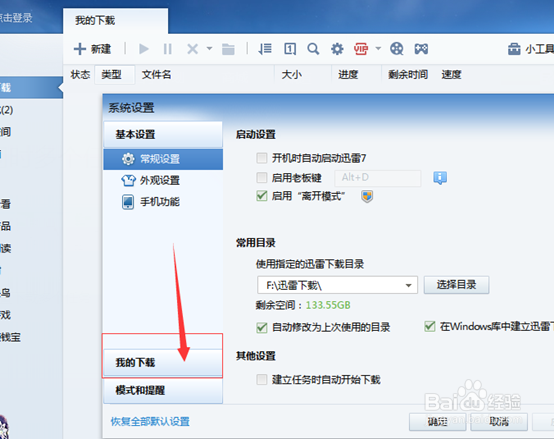This screenshot has height=439, width=554.
Task: Click the blue info icon beside hotkey
Action: point(440,178)
